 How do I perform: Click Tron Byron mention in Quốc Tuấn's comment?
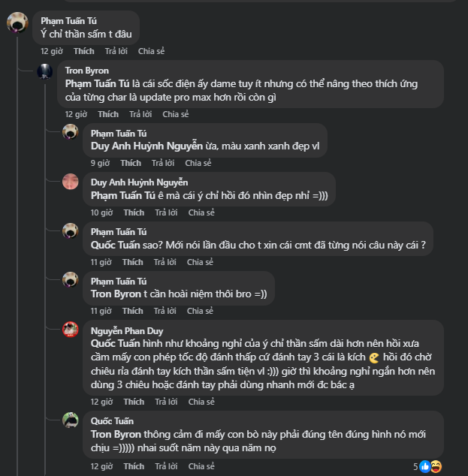(x=116, y=435)
